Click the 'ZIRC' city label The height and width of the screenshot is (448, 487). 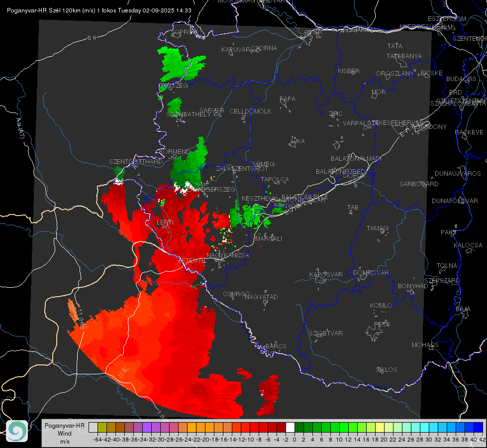pyautogui.click(x=336, y=114)
